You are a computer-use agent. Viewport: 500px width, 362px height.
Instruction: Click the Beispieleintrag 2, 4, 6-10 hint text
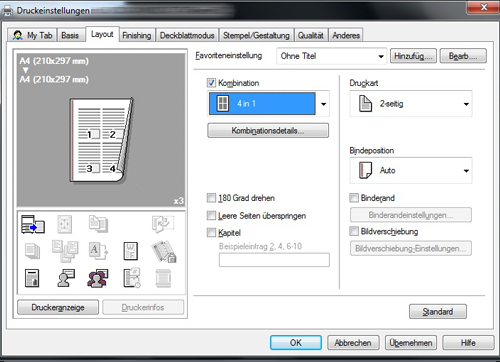click(260, 246)
